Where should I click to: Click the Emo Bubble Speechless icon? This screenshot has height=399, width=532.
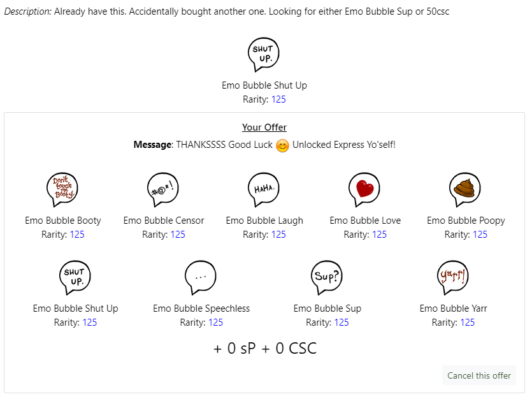[201, 277]
